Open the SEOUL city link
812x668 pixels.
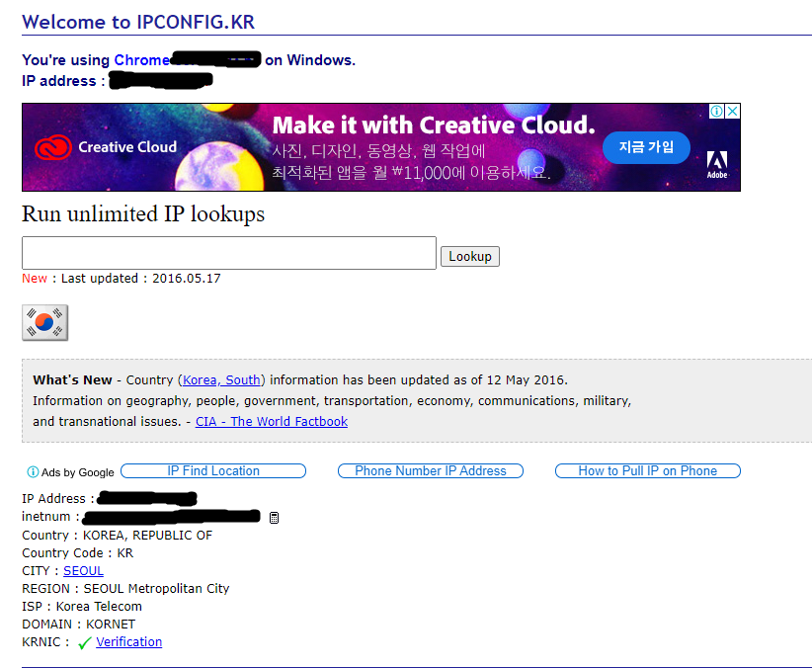[x=83, y=570]
